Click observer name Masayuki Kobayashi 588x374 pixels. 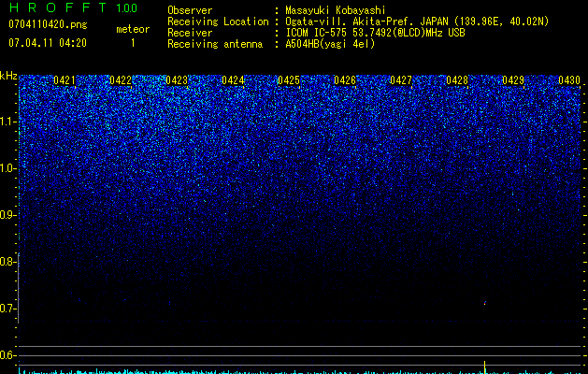336,11
